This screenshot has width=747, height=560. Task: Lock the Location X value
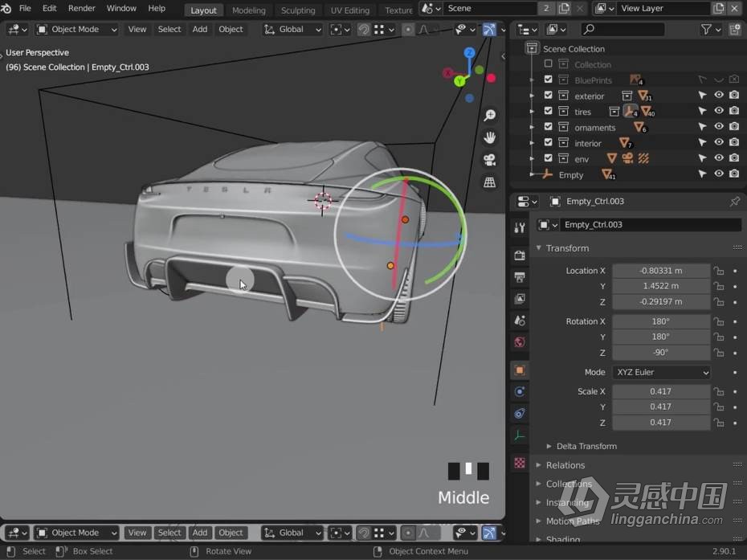pyautogui.click(x=719, y=271)
